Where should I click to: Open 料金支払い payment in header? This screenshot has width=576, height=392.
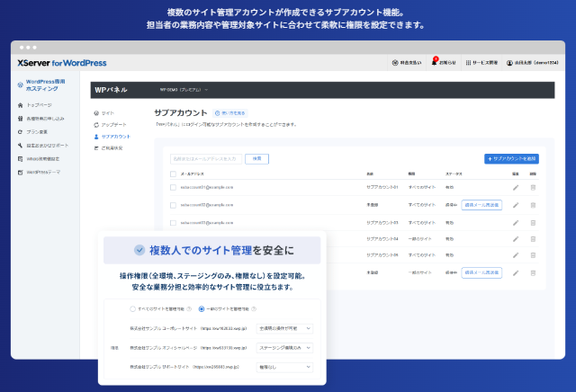click(407, 63)
